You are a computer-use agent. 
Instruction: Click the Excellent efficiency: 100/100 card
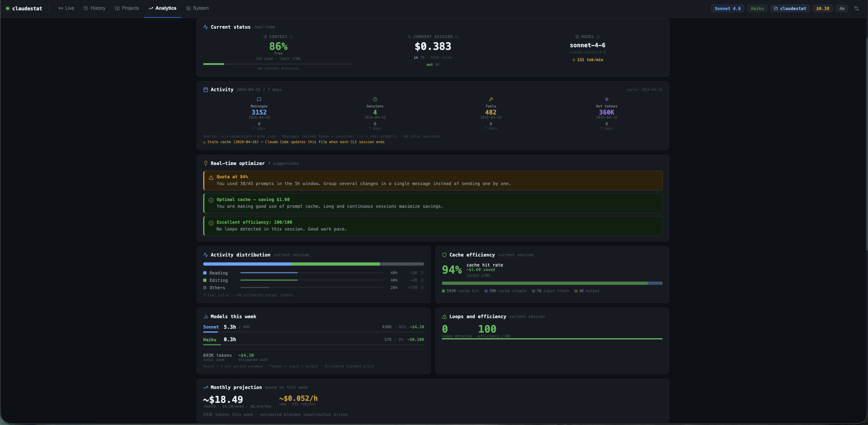pos(433,226)
